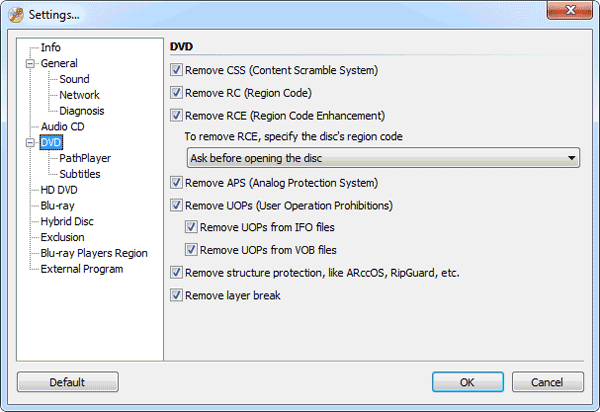Select Blu-ray Players Region item
This screenshot has width=600, height=412.
point(93,253)
